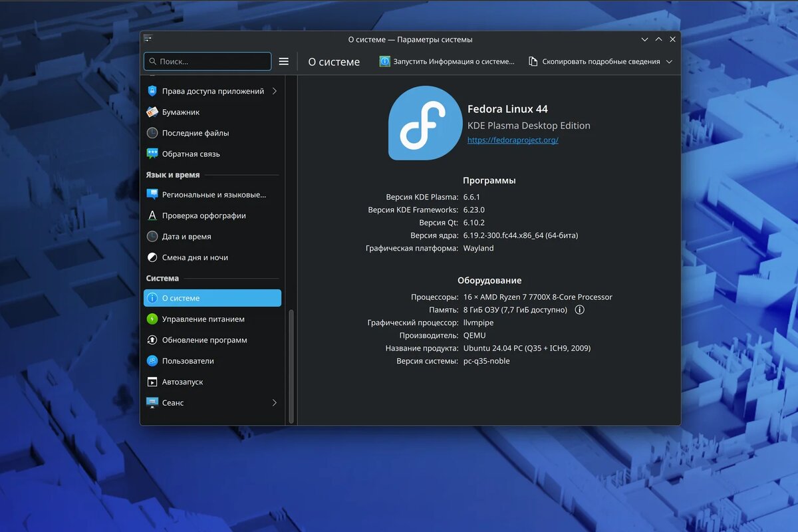Image resolution: width=798 pixels, height=532 pixels.
Task: Open the hamburger menu beside the search field
Action: pos(284,61)
